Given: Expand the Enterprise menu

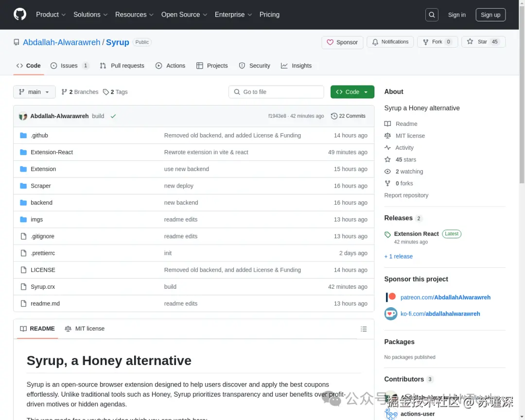Looking at the screenshot, I should [x=233, y=15].
